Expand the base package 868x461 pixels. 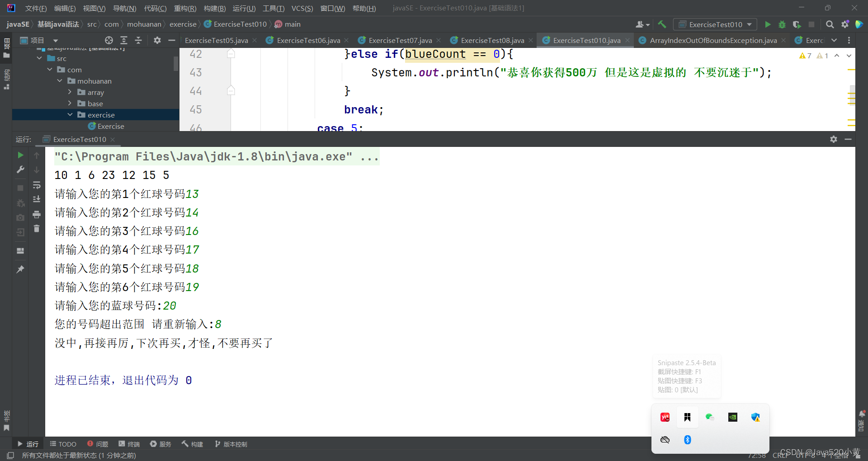click(70, 103)
